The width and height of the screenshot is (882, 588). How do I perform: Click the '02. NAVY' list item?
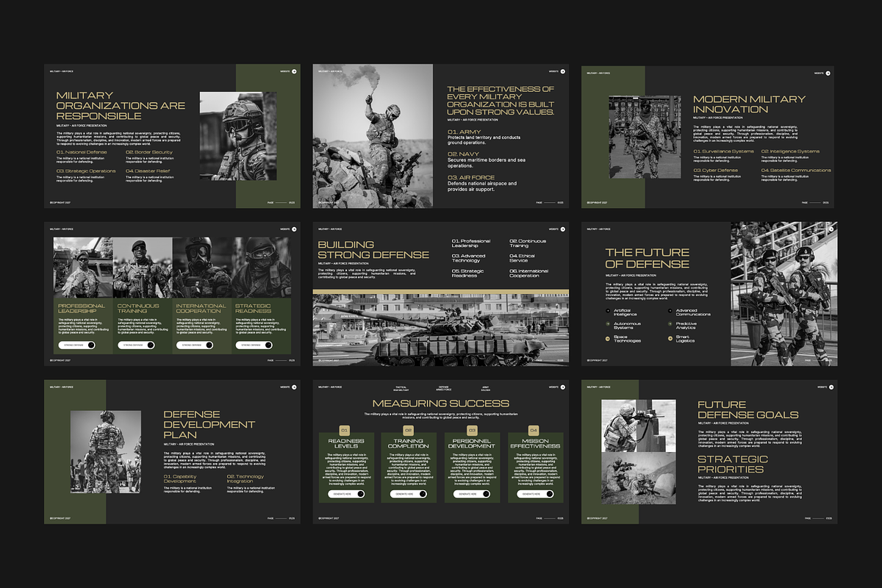464,154
